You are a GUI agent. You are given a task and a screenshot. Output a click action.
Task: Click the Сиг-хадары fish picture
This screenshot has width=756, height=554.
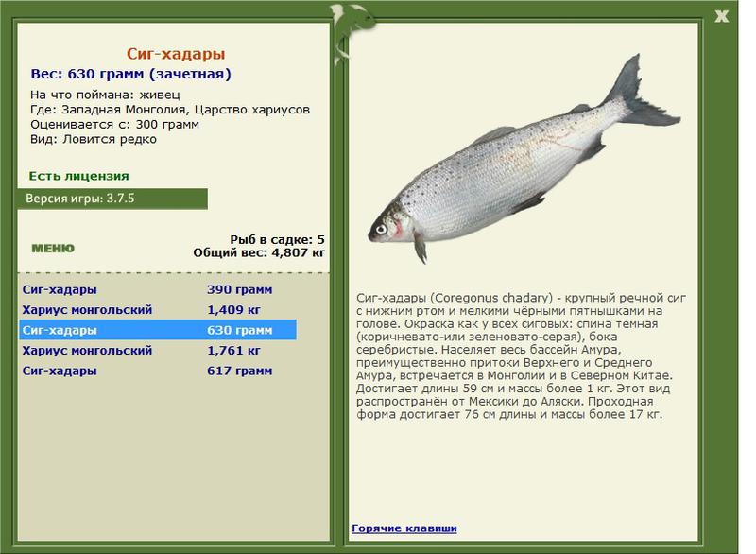pos(524,160)
